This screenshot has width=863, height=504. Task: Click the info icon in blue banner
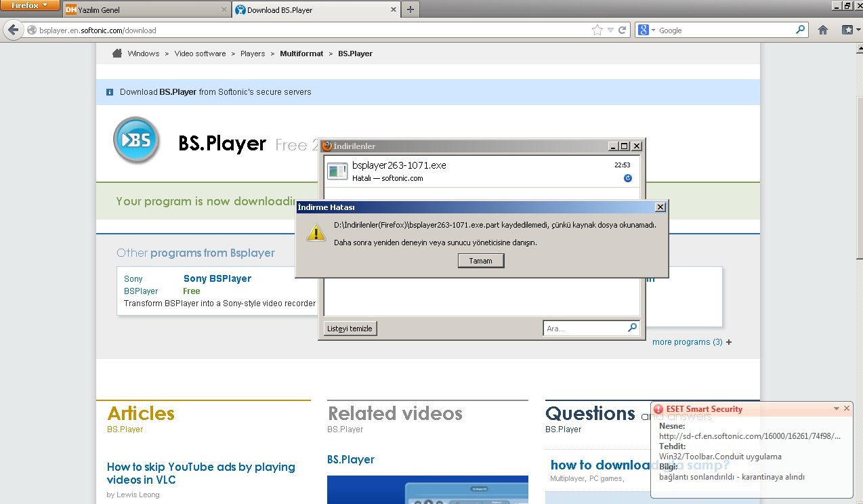tap(110, 92)
